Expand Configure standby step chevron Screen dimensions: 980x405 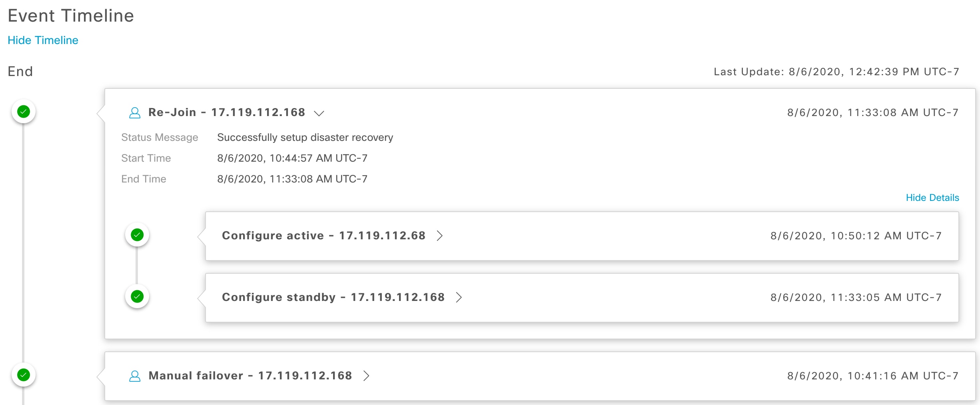click(x=459, y=297)
